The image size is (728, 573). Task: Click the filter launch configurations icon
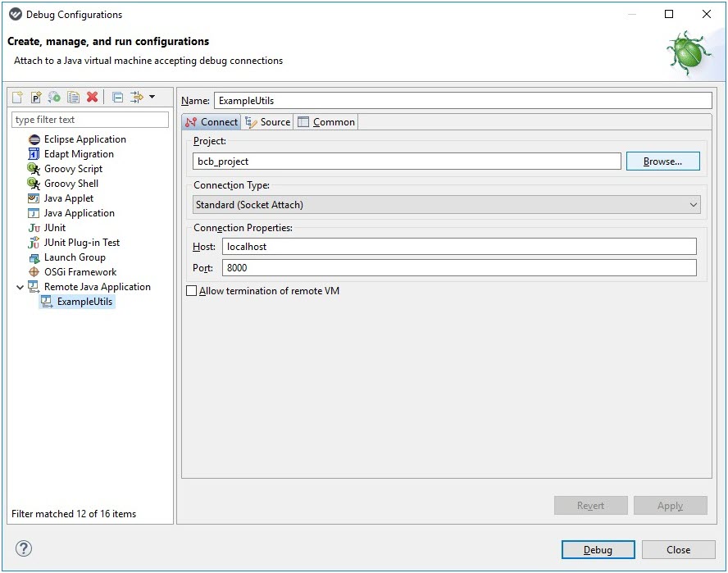click(x=136, y=97)
